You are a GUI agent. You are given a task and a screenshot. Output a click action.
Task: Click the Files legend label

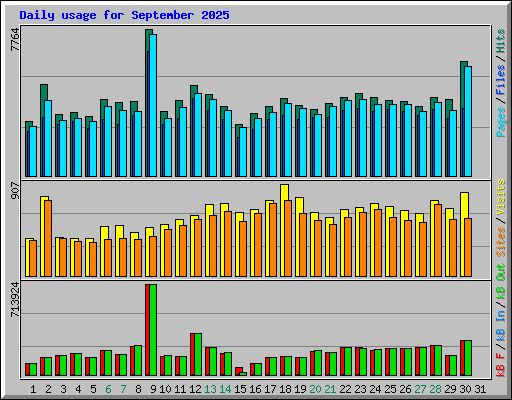coord(501,80)
